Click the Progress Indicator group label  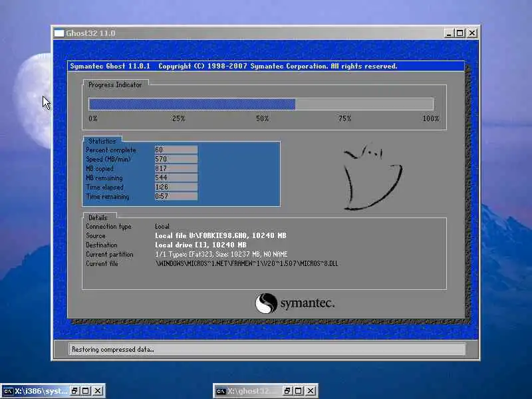115,85
